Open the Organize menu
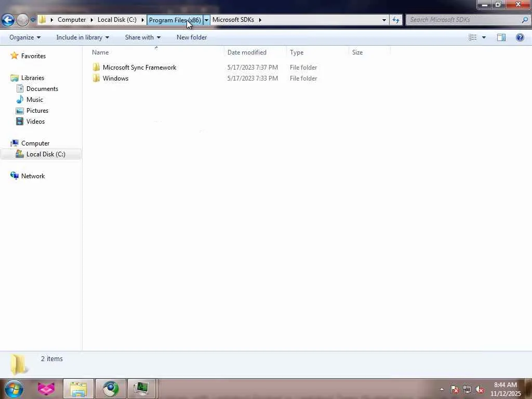The height and width of the screenshot is (399, 532). coord(25,37)
